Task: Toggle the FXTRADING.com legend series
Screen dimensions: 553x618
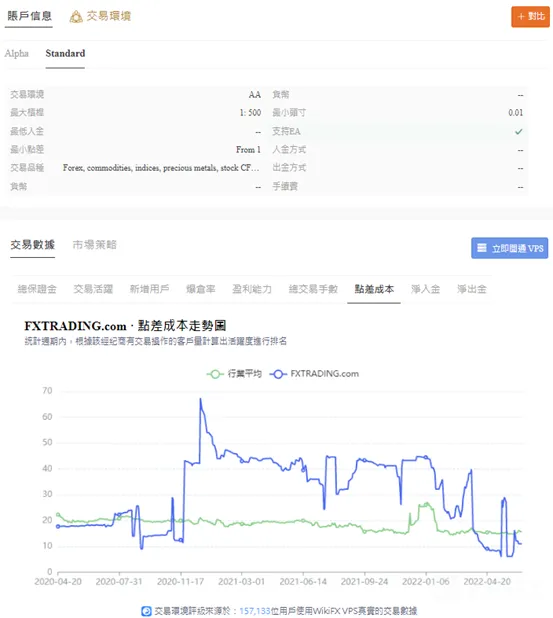Action: click(x=314, y=374)
